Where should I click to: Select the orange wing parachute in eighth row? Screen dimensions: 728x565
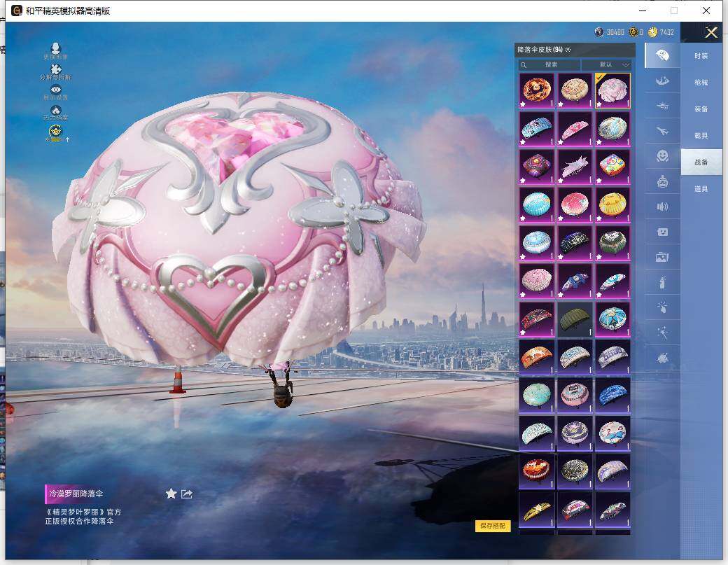(536, 357)
